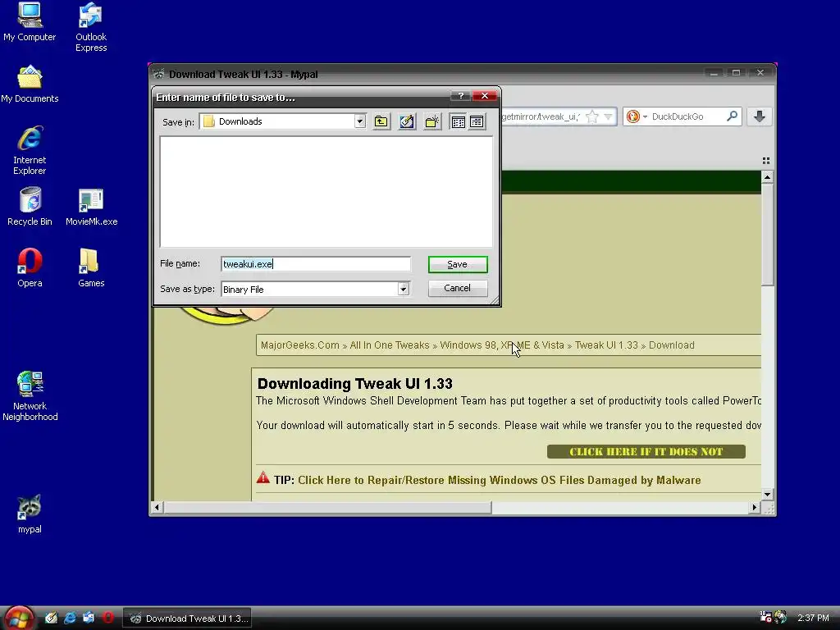Click the horizontal scrollbar thumb in Mypal

(x=327, y=507)
